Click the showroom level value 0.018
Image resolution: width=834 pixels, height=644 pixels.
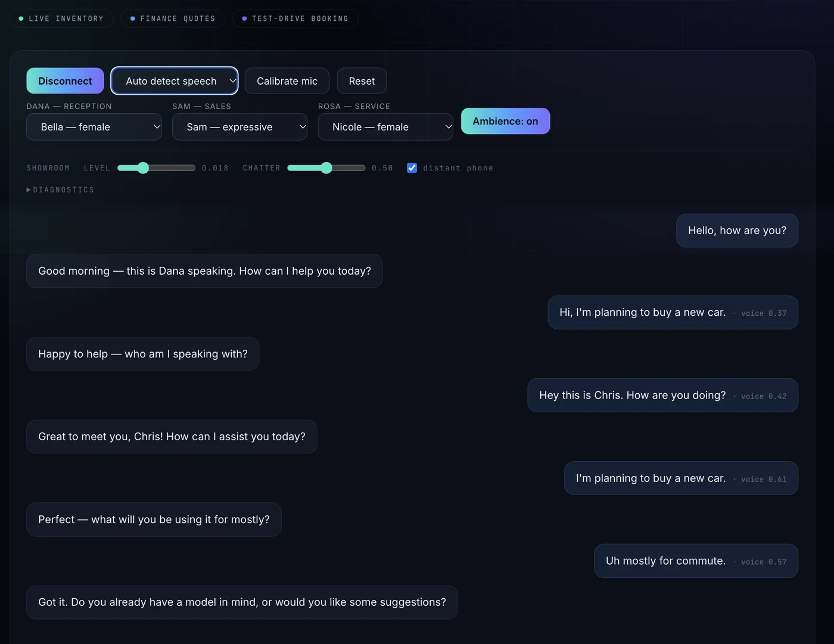215,168
